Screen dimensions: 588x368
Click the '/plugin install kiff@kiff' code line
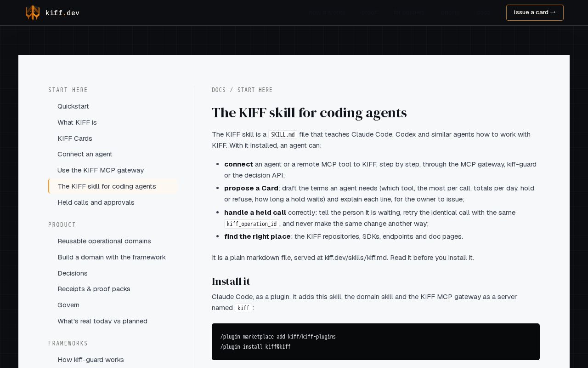255,347
